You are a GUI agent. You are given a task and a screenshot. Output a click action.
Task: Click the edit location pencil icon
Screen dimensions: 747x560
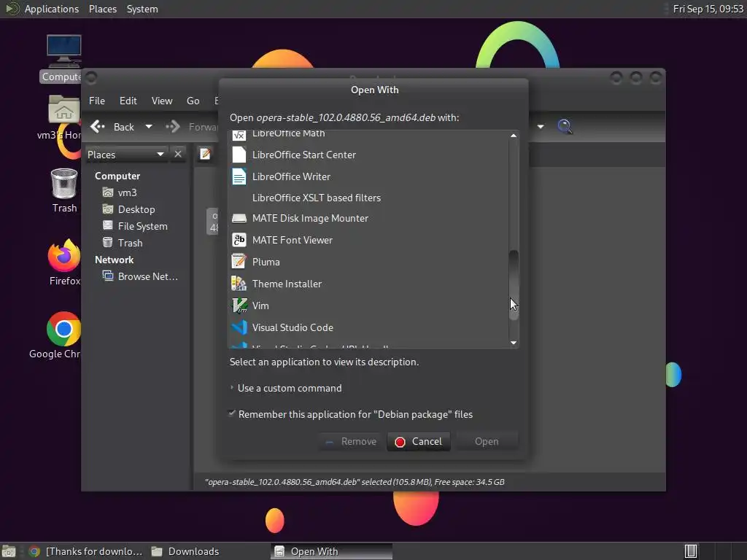pyautogui.click(x=205, y=155)
